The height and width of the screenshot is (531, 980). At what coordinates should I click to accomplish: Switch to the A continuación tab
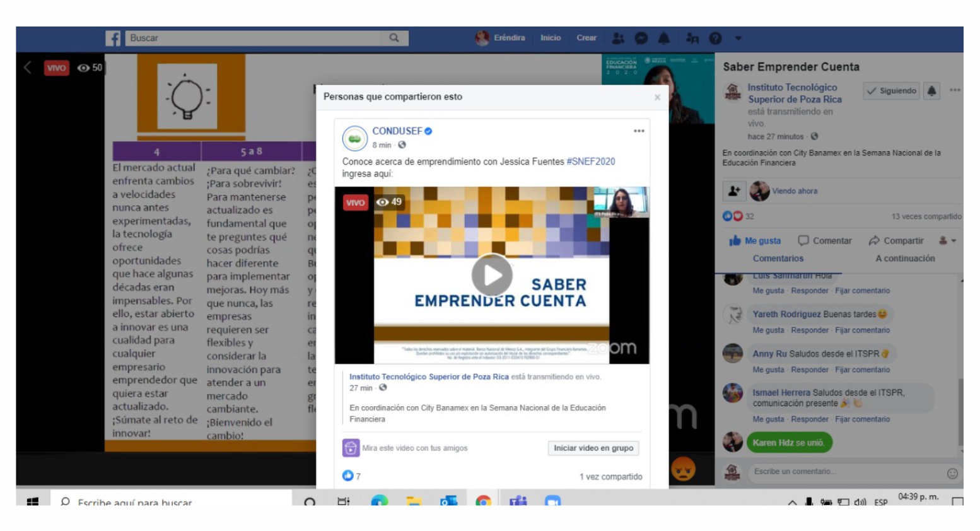tap(904, 259)
